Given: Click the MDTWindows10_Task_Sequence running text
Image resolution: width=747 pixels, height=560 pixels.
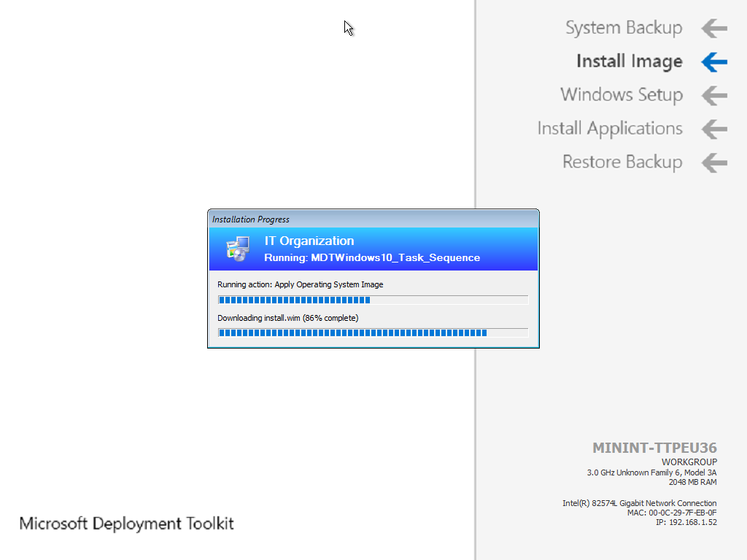Looking at the screenshot, I should tap(372, 257).
